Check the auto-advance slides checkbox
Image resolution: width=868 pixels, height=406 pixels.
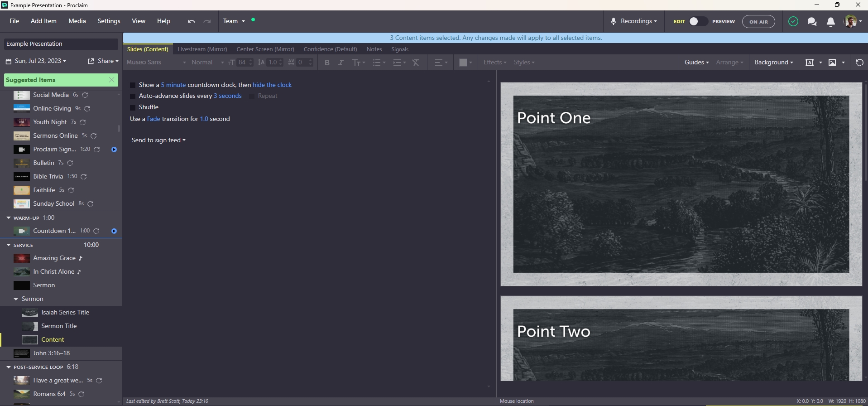point(133,96)
